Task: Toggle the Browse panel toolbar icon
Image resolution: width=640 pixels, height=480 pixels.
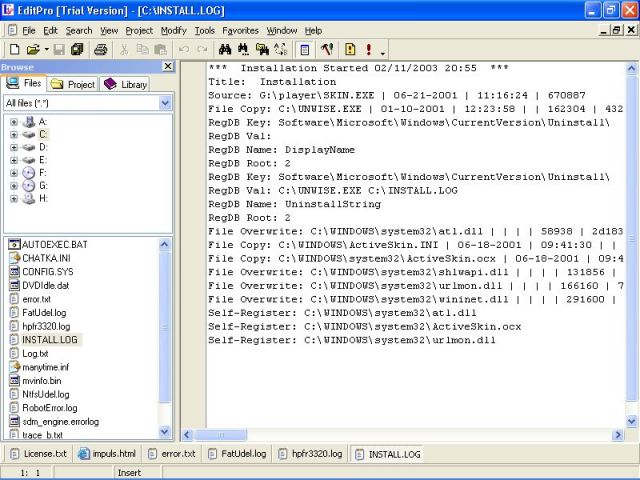Action: click(304, 49)
